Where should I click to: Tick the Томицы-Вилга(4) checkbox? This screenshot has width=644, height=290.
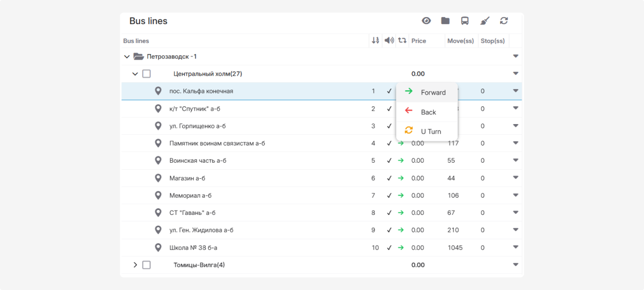147,265
